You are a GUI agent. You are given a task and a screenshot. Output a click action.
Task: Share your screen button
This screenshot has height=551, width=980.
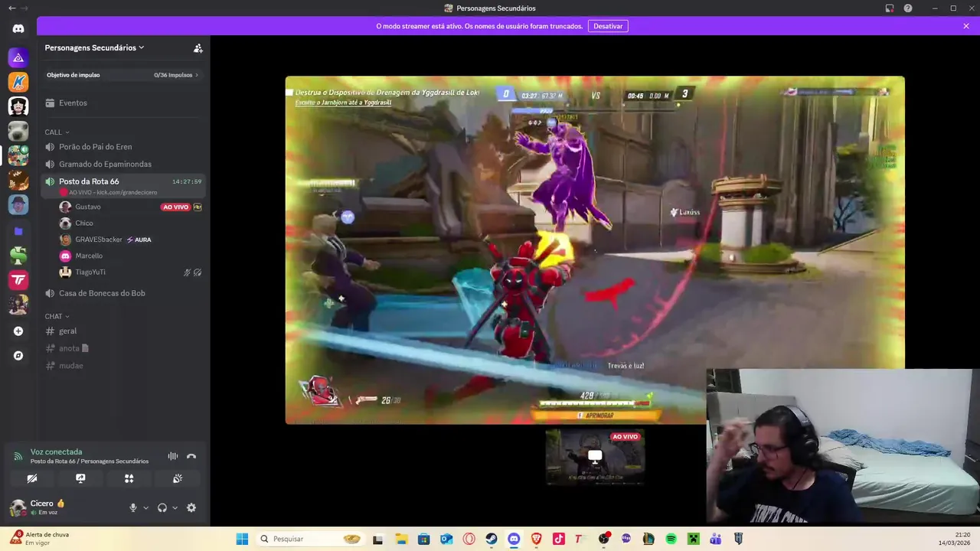(80, 478)
